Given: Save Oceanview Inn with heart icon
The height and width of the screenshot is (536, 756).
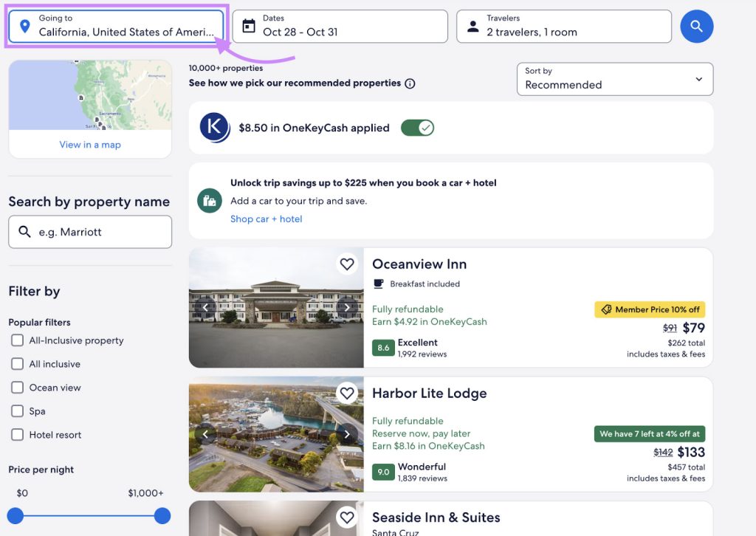Looking at the screenshot, I should coord(346,264).
